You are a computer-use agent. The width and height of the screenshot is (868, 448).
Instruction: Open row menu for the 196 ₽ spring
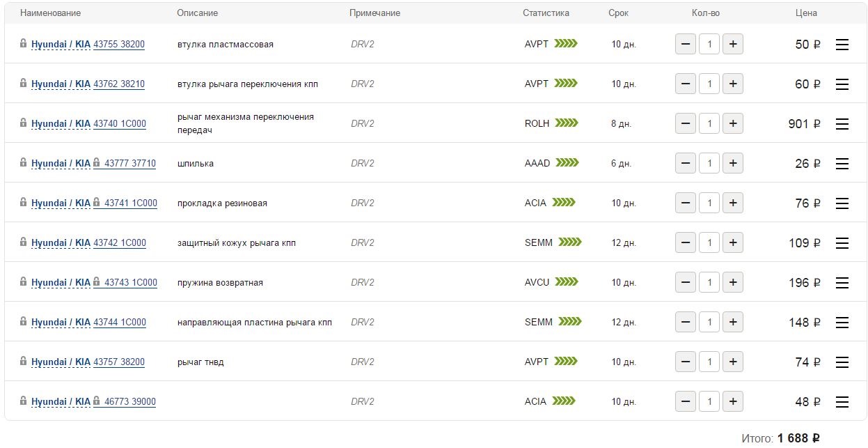point(842,283)
